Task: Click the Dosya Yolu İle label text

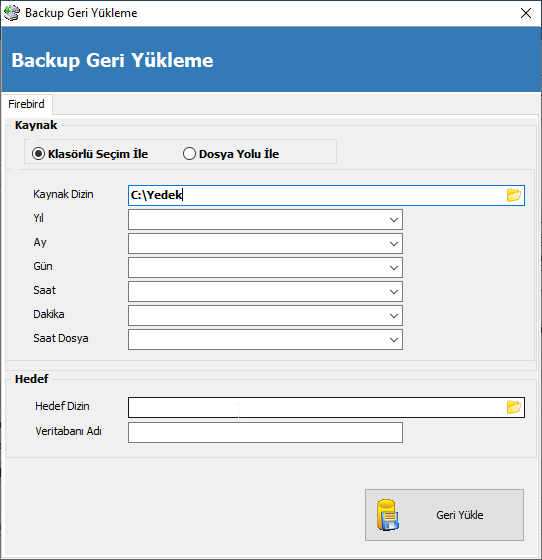Action: tap(239, 154)
